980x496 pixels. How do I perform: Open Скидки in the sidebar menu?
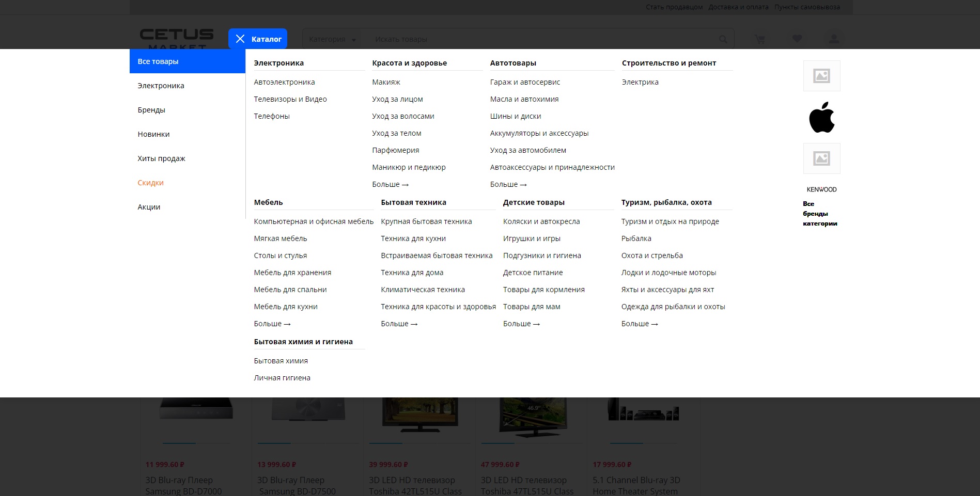click(150, 183)
